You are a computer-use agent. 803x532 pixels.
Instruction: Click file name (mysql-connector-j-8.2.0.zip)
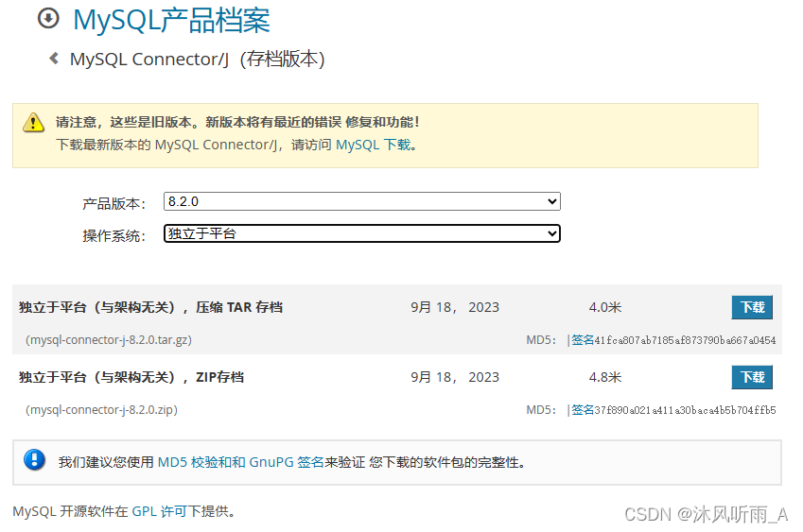(x=101, y=410)
